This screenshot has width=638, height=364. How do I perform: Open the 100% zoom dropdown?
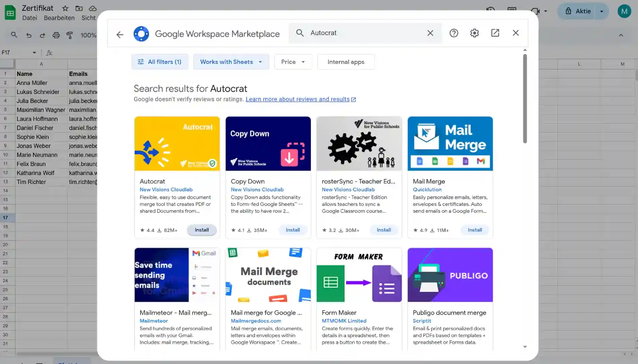(88, 35)
